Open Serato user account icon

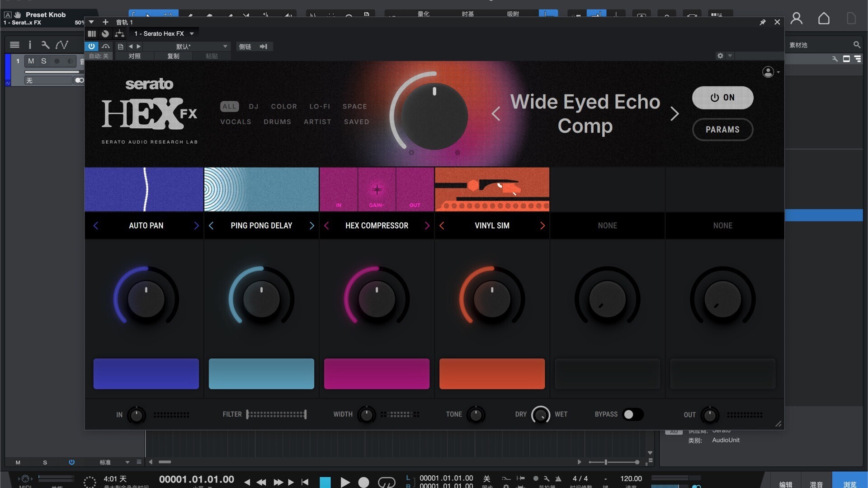pyautogui.click(x=768, y=72)
